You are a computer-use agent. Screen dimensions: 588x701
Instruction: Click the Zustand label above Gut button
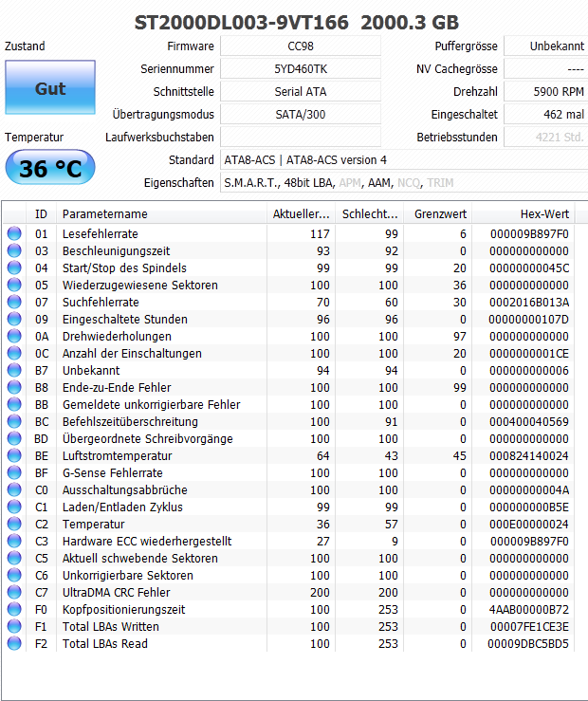click(x=25, y=46)
